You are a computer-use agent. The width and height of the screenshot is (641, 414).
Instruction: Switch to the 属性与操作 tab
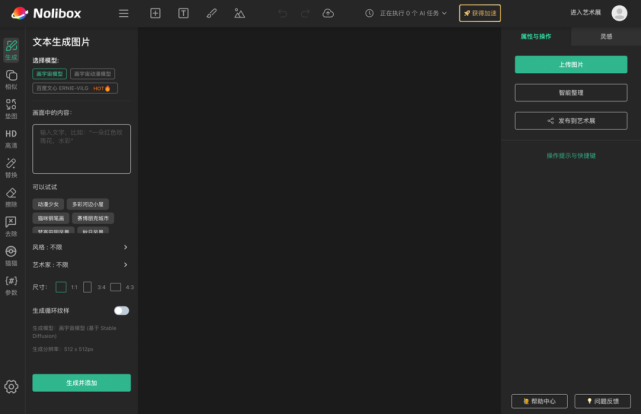[x=536, y=36]
